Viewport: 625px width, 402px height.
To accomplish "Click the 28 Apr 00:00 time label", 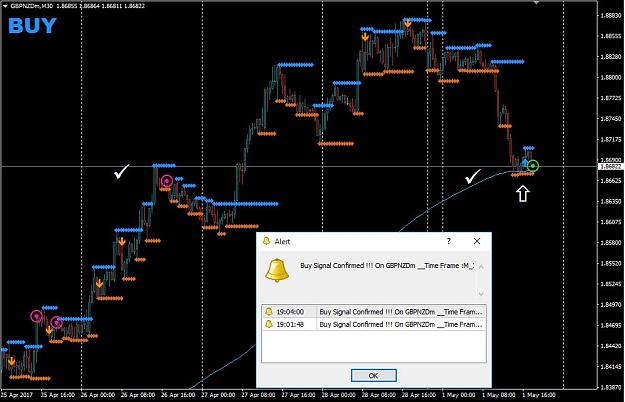I will 338,395.
